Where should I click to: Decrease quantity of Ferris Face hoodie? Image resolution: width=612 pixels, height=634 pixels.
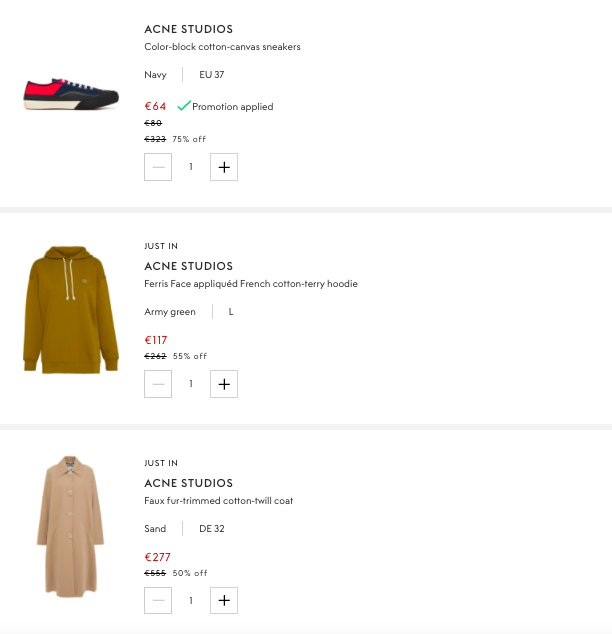click(x=158, y=384)
